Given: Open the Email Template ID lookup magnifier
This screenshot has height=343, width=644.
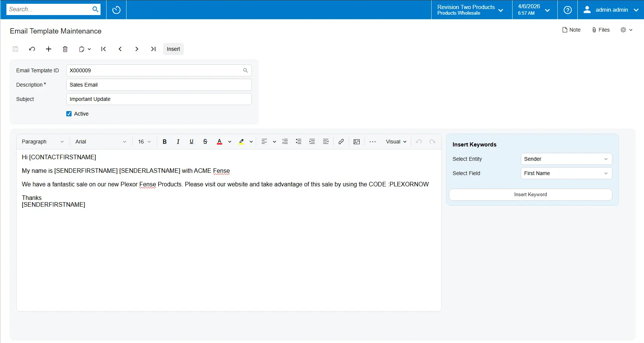Looking at the screenshot, I should pos(245,70).
